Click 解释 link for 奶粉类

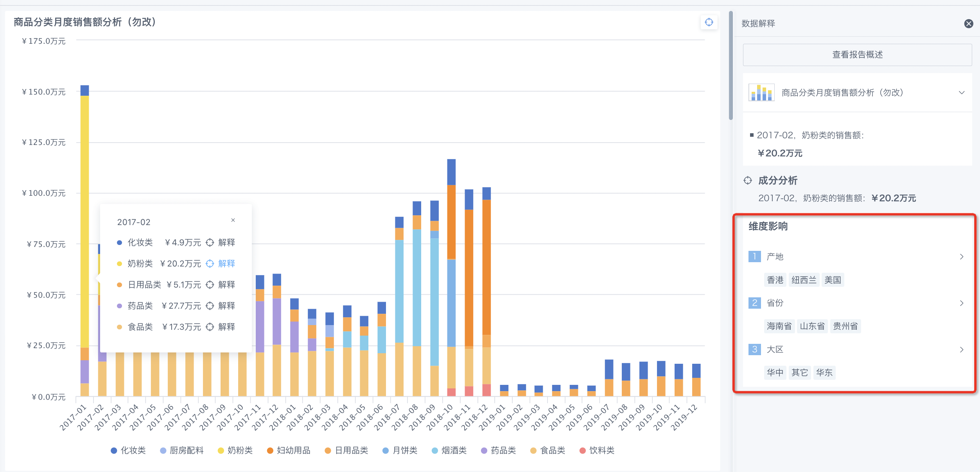click(226, 264)
